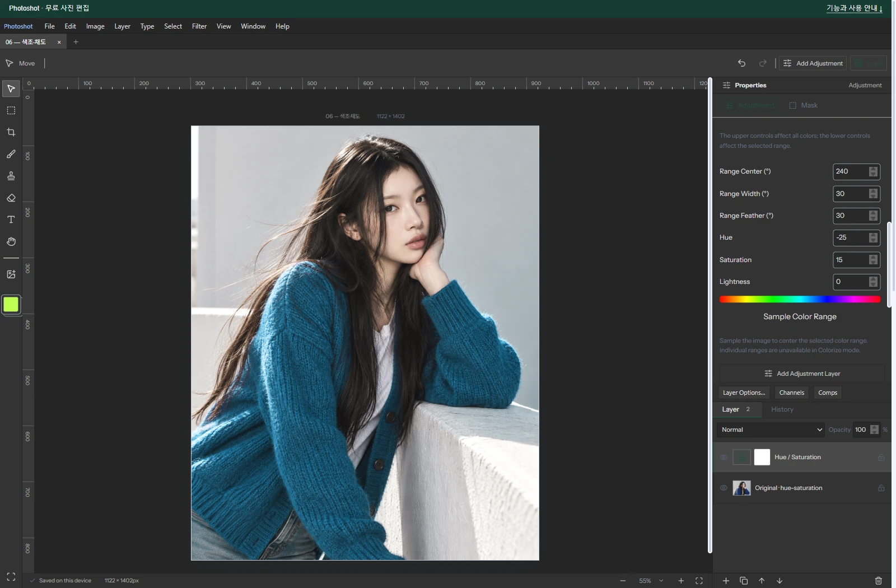The width and height of the screenshot is (896, 588).
Task: Click the Range Center stepper arrows
Action: (873, 171)
